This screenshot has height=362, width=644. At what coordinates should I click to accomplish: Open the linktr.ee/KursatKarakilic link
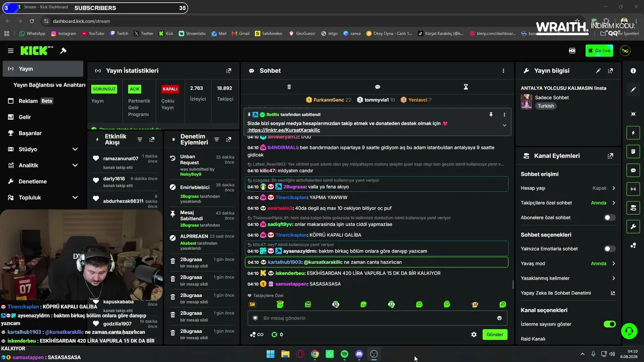click(x=284, y=130)
